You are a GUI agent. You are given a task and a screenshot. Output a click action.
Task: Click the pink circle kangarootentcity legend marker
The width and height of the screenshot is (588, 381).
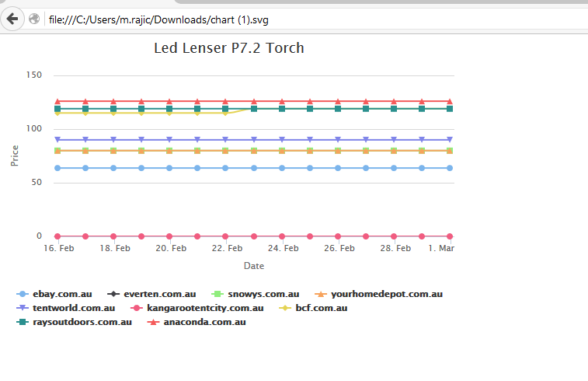(137, 308)
